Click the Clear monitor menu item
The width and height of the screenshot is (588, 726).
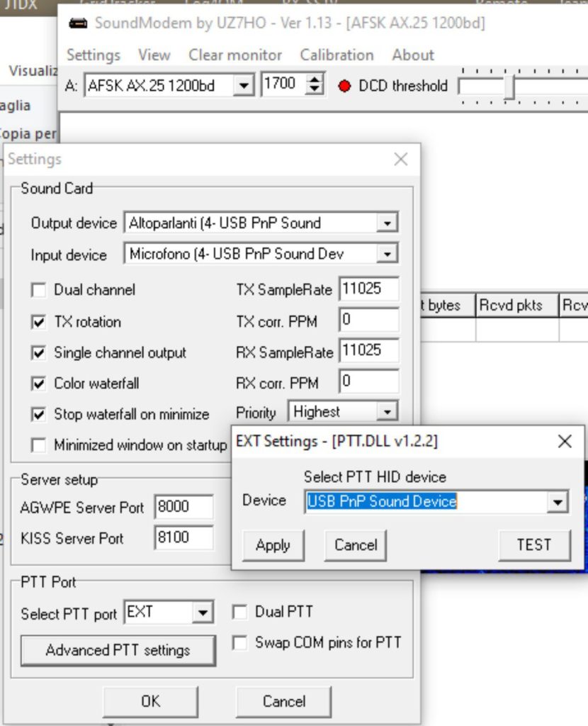pyautogui.click(x=235, y=55)
